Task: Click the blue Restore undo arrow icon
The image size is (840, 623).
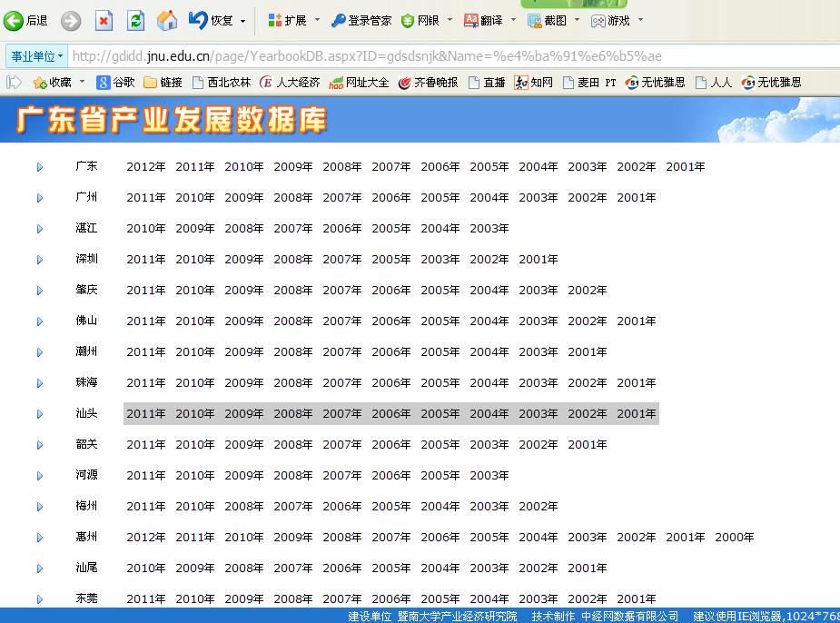Action: [x=198, y=20]
